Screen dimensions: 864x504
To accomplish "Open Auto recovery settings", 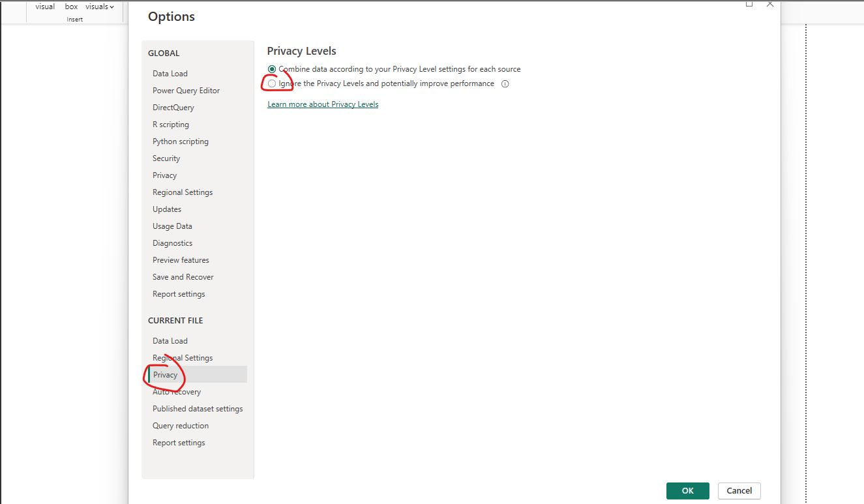I will click(177, 392).
